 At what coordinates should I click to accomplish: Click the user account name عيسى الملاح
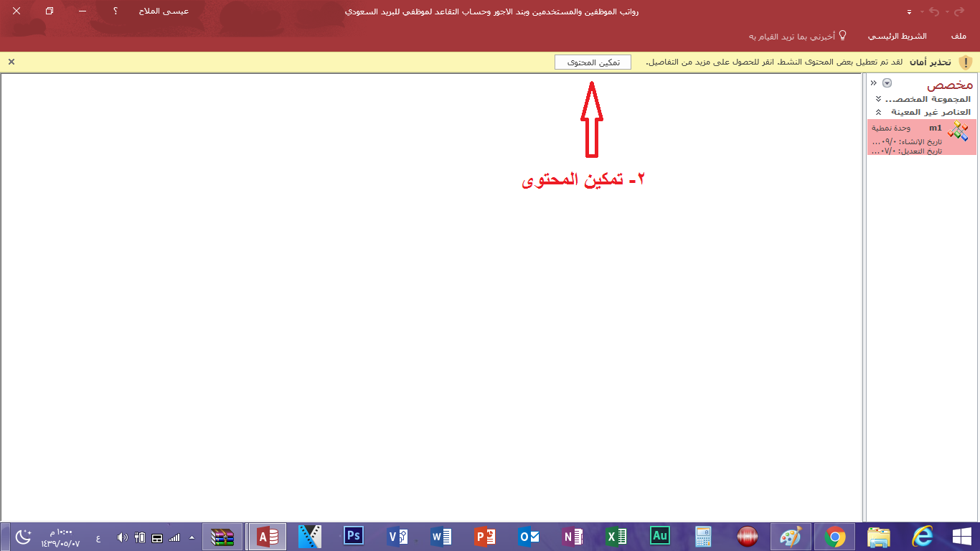tap(164, 11)
